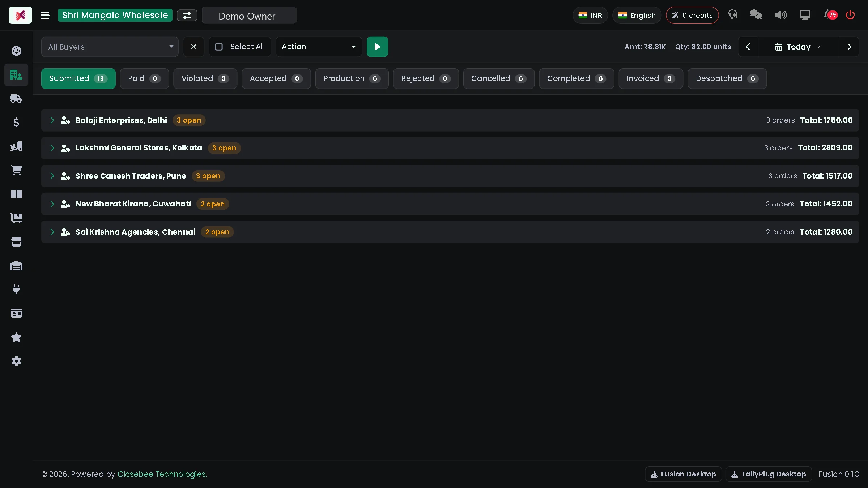Open the All Buyers dropdown

[110, 47]
